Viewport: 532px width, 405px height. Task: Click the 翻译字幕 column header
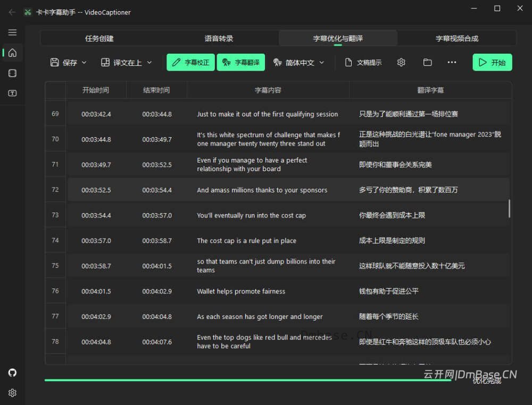(430, 90)
